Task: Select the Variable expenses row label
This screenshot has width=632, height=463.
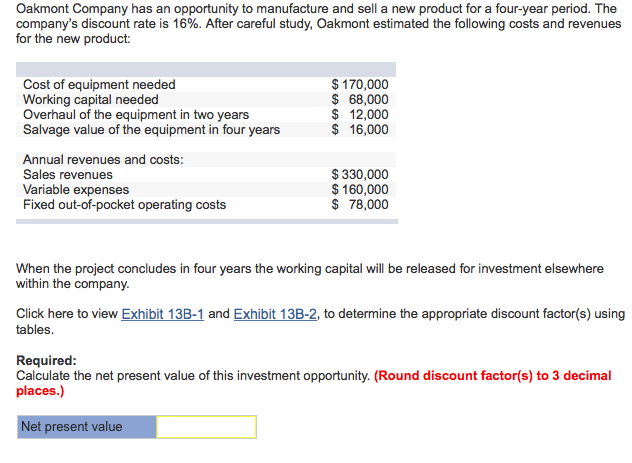Action: (x=76, y=189)
